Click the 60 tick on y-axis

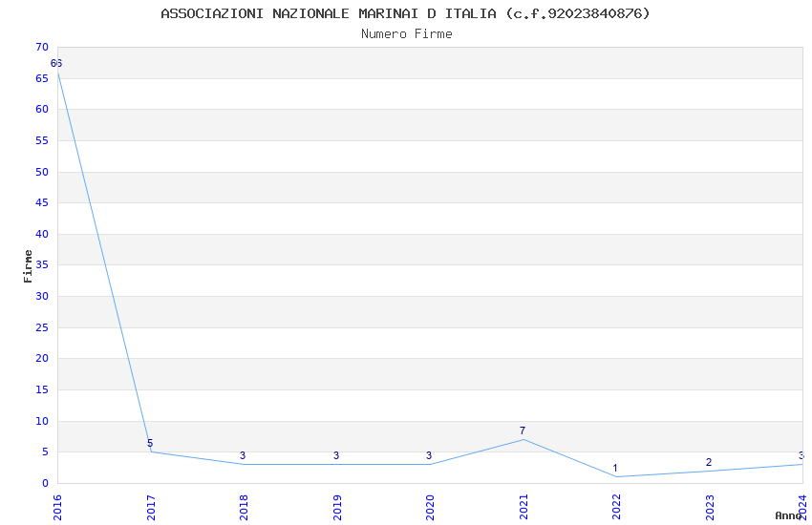point(42,109)
